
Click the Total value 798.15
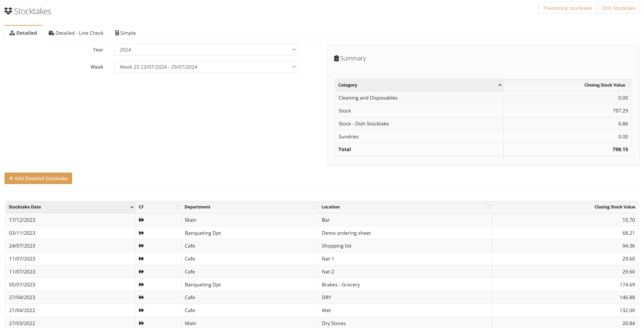620,149
